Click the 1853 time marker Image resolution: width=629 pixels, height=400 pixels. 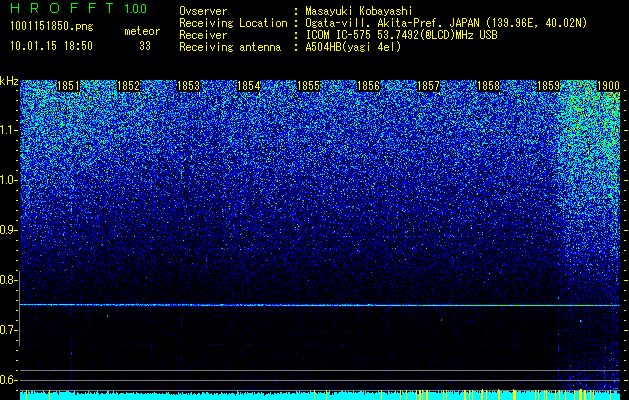coord(189,86)
